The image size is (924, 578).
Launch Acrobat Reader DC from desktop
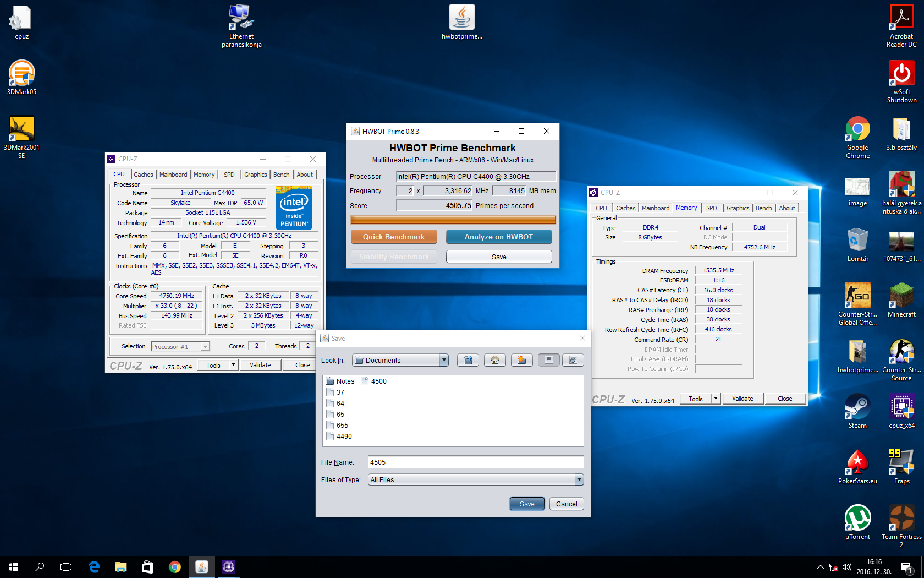pos(901,26)
